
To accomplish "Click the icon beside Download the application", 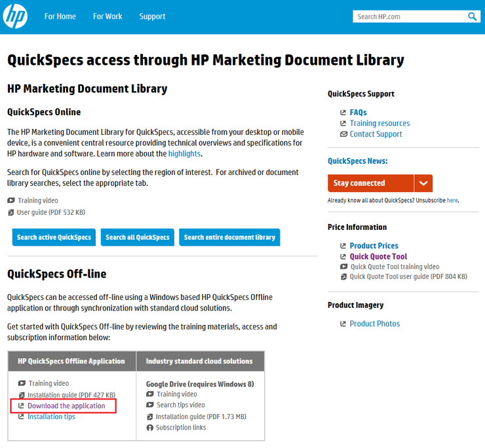I will pyautogui.click(x=21, y=405).
